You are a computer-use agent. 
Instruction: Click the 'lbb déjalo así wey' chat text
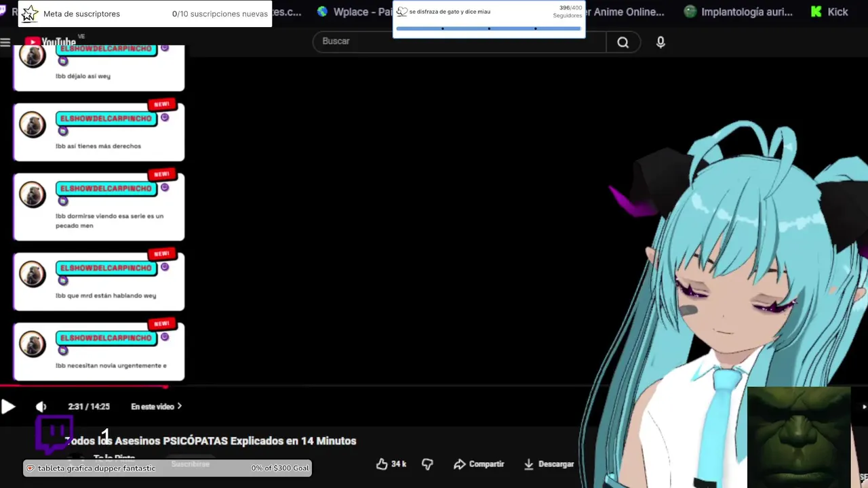tap(83, 76)
